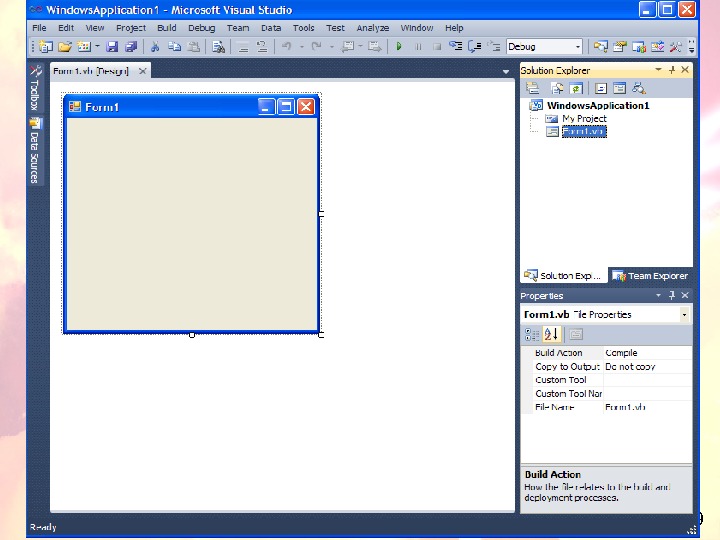
Task: Click the Stop Debugging square icon
Action: coord(437,46)
